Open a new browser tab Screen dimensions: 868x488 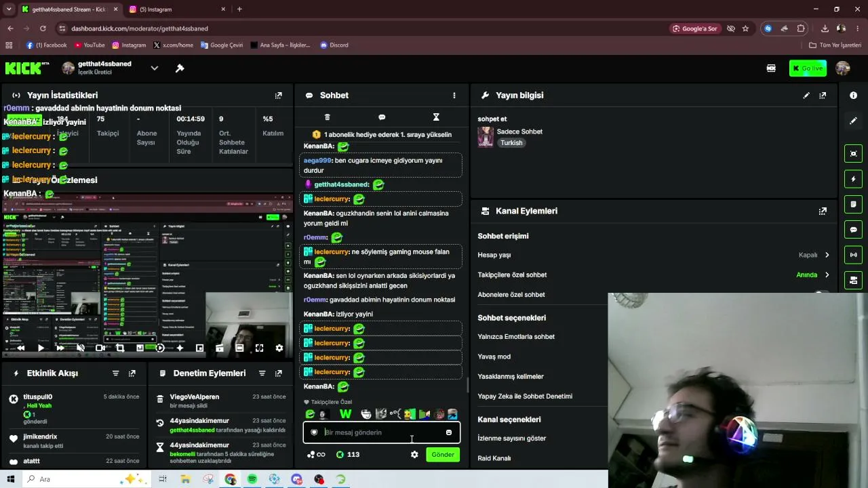pos(239,9)
